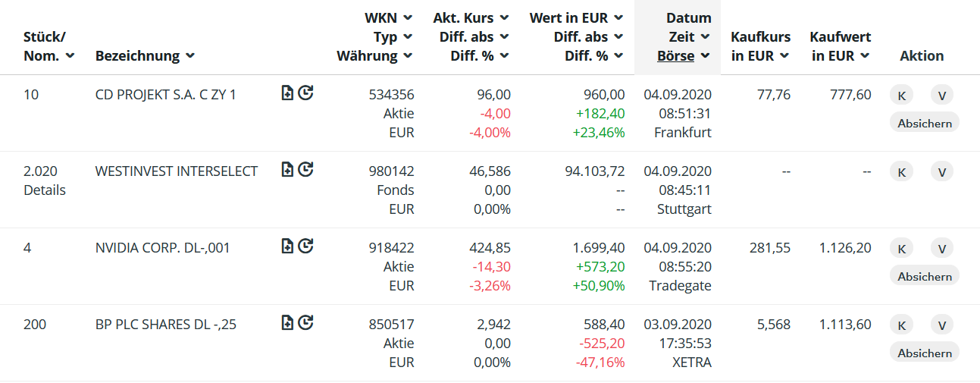The height and width of the screenshot is (383, 980).
Task: Click add-note document icon for CD PROJEKT
Action: point(287,93)
